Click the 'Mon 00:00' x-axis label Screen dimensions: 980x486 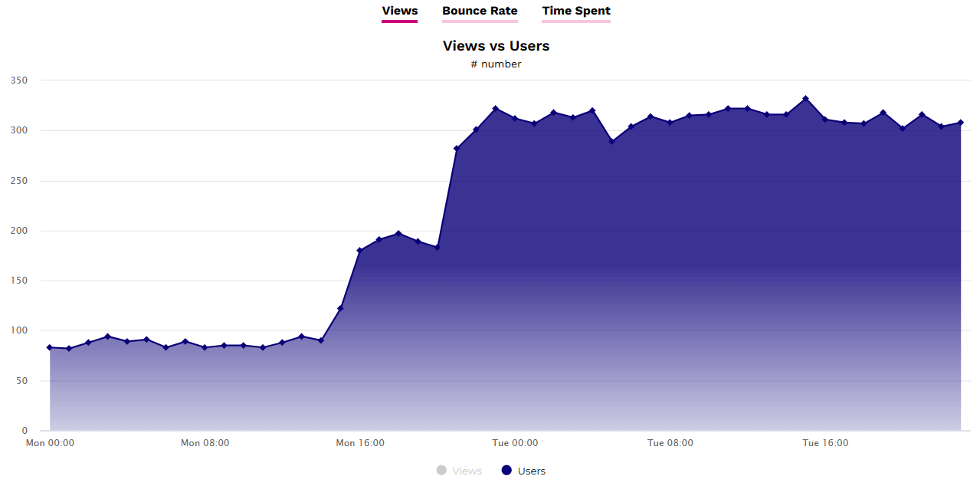[50, 443]
